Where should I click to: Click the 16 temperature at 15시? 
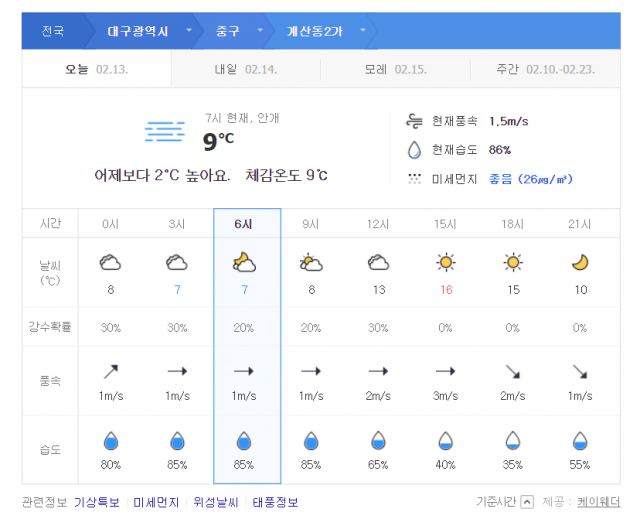pos(446,290)
